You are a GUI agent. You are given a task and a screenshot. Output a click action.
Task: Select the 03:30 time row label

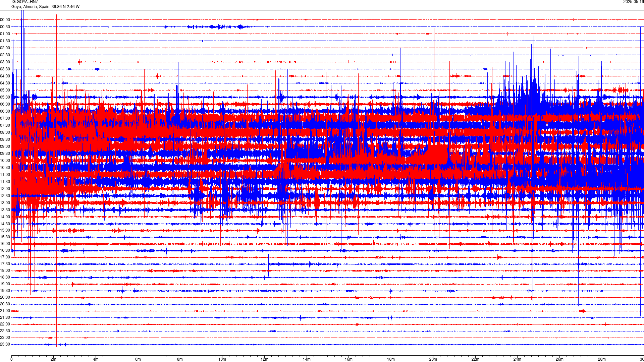[x=5, y=69]
